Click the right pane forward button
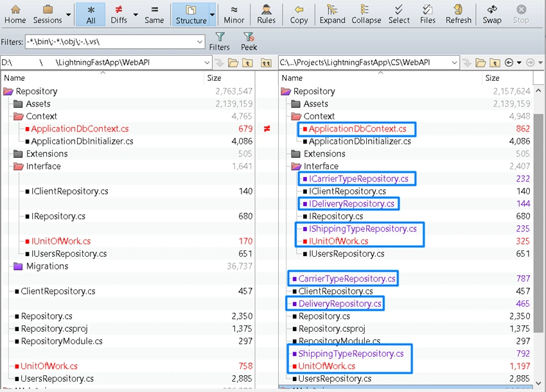 [x=531, y=63]
